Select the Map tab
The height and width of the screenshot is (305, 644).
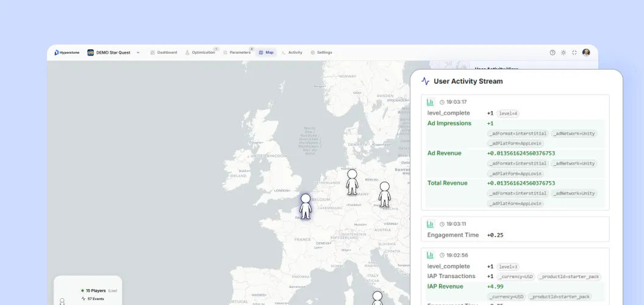click(266, 52)
